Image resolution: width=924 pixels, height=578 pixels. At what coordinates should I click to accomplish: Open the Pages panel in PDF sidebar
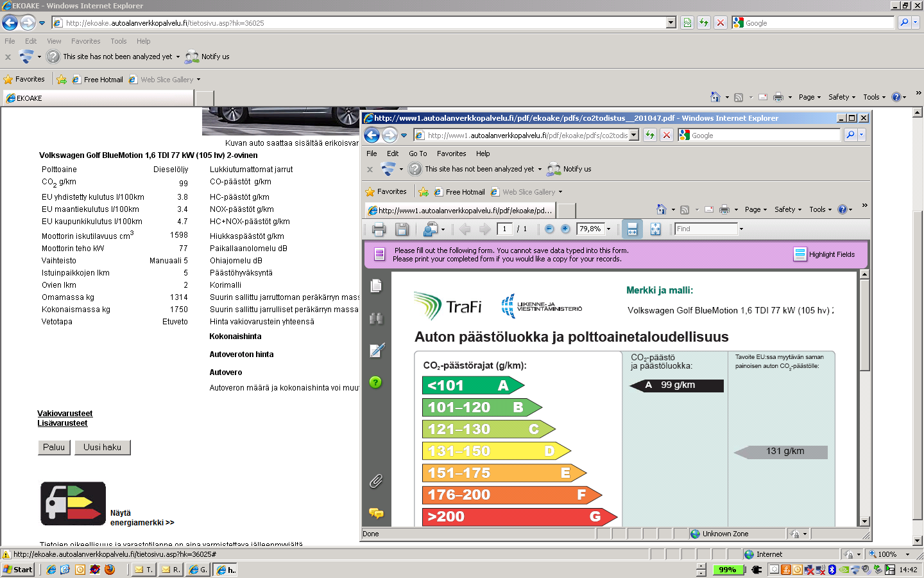click(x=376, y=286)
